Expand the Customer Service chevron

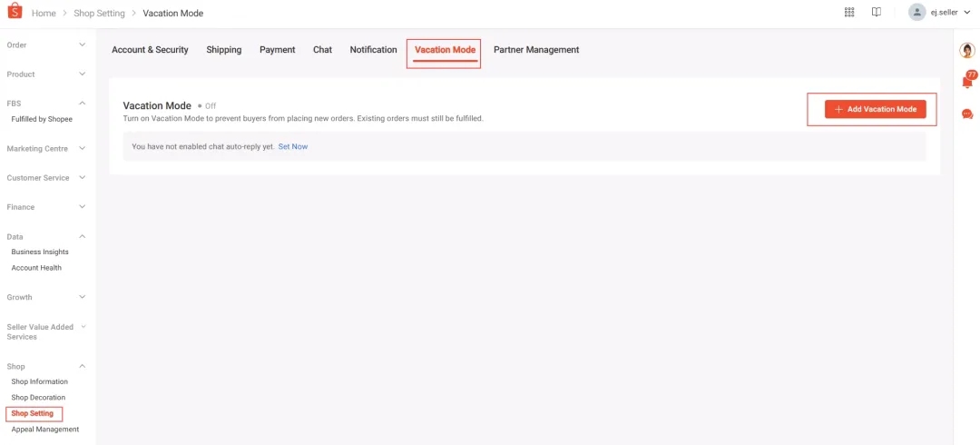click(83, 178)
